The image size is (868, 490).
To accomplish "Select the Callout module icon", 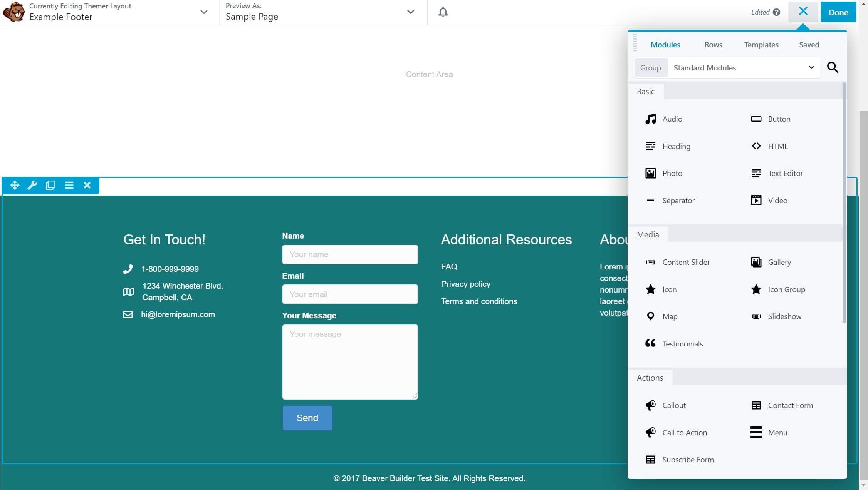I will tap(650, 405).
